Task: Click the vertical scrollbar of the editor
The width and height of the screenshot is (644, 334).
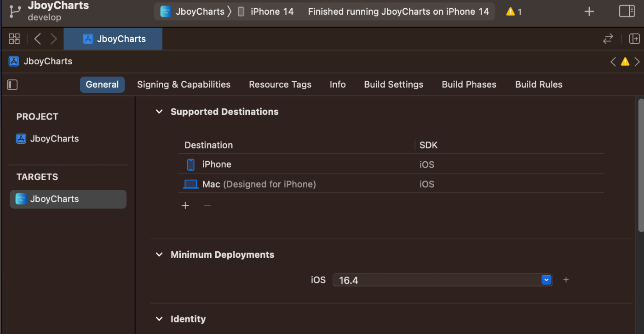Action: click(640, 165)
